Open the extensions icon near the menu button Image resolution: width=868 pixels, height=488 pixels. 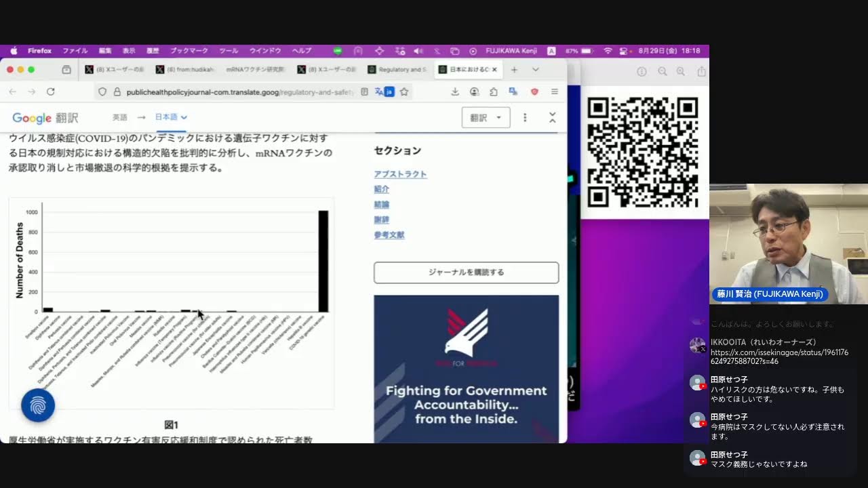(494, 91)
